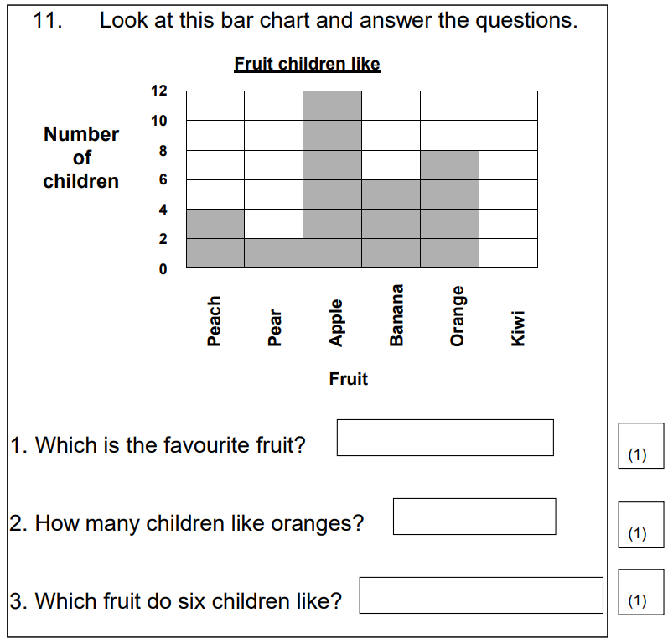
Task: Select the grey Banana bar
Action: coord(391,223)
